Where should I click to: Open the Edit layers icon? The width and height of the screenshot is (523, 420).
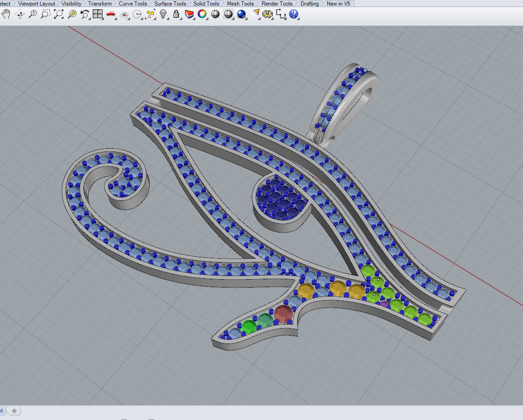[189, 14]
